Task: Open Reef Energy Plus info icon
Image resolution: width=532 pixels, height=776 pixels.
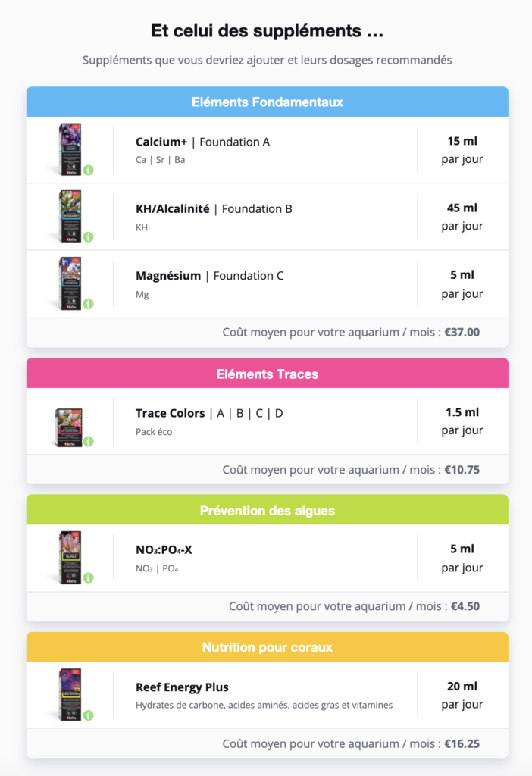Action: click(88, 715)
